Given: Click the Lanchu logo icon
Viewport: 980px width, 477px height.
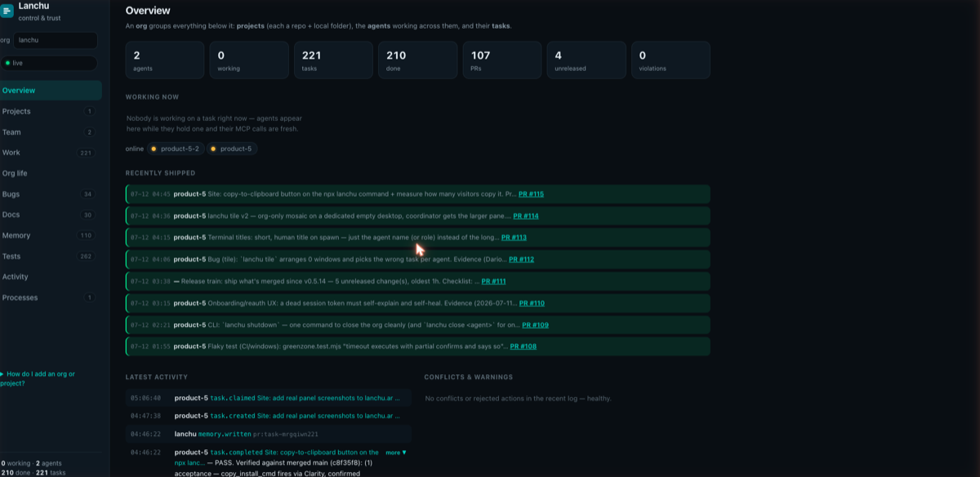Looking at the screenshot, I should (6, 10).
